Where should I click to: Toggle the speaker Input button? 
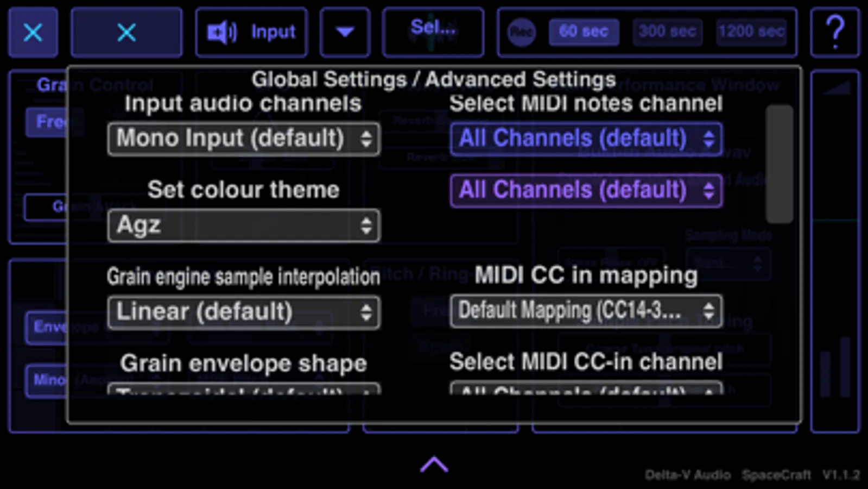coord(251,33)
